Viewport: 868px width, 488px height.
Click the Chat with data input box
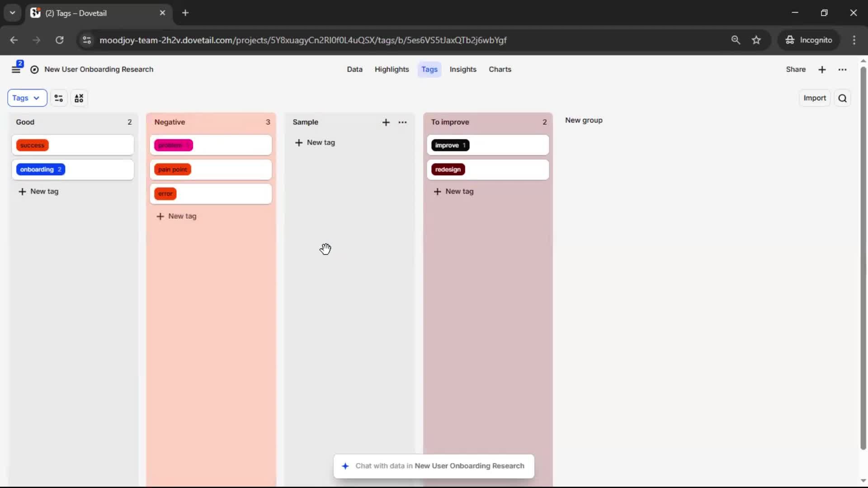(x=434, y=466)
